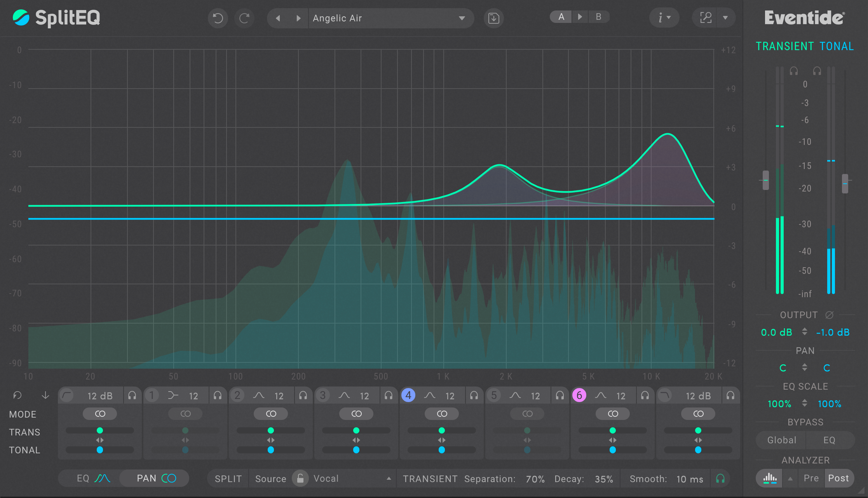
Task: Click the Pre analyzer button
Action: (x=811, y=478)
